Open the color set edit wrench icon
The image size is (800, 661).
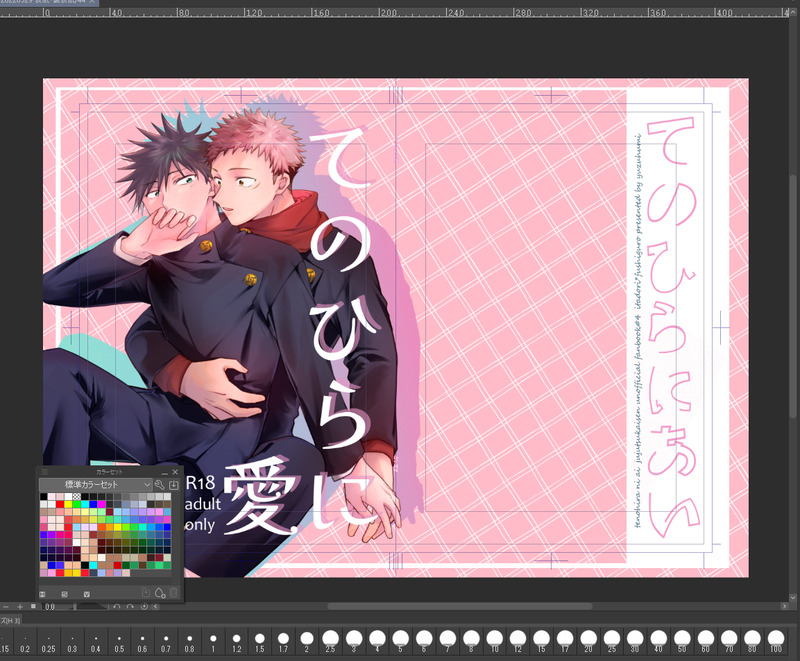tap(159, 485)
